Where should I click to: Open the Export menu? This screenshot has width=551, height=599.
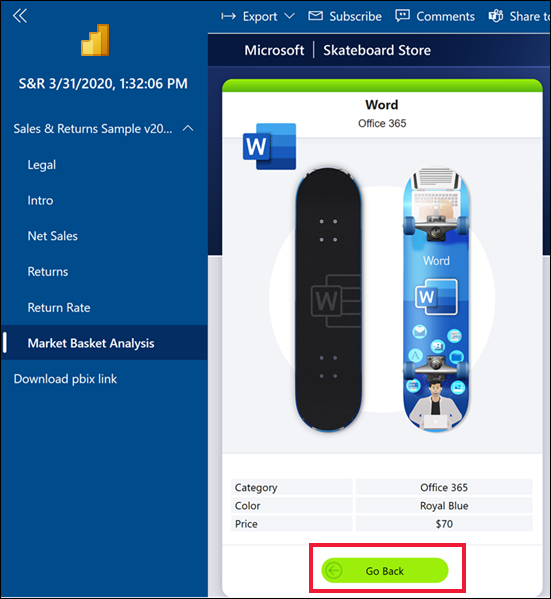258,16
